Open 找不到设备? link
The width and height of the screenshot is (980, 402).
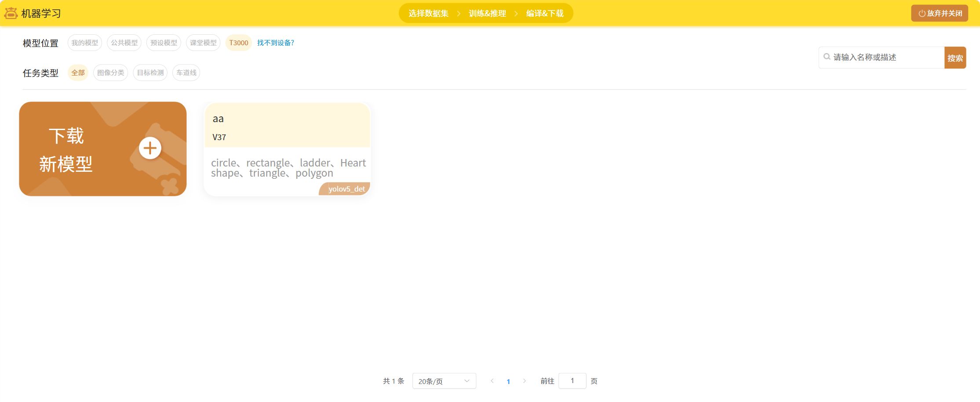(x=276, y=43)
